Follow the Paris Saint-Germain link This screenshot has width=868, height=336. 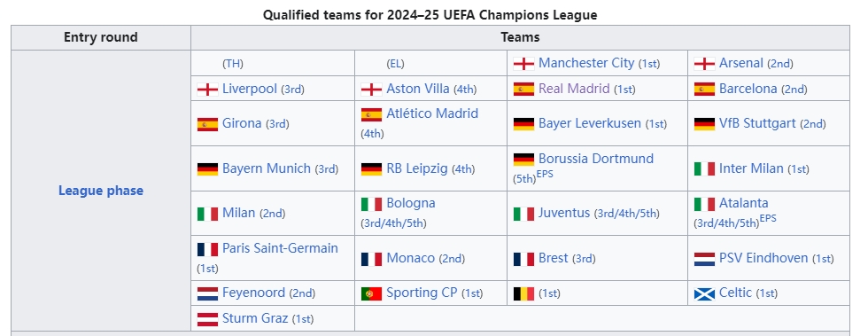280,248
